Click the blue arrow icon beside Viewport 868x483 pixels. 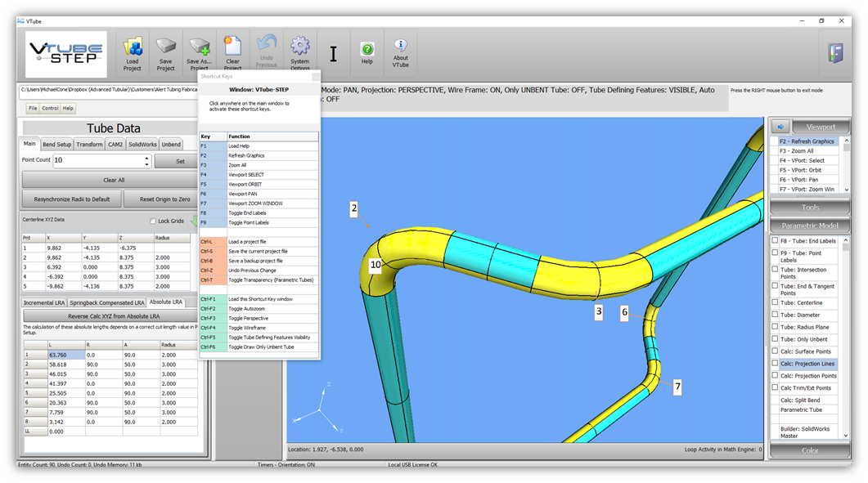(780, 127)
